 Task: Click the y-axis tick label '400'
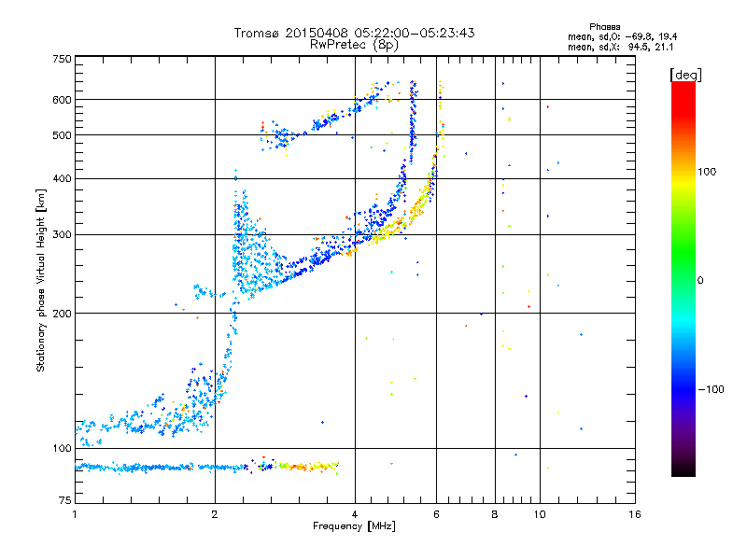coord(62,178)
